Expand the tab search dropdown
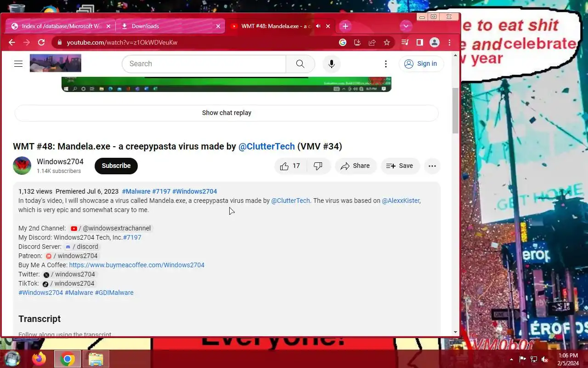 click(406, 26)
